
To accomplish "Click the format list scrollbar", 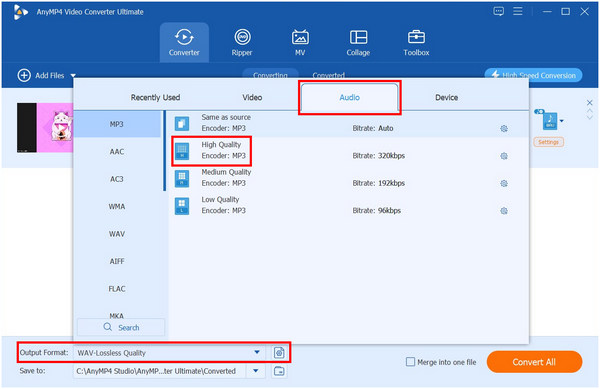I will (165, 151).
